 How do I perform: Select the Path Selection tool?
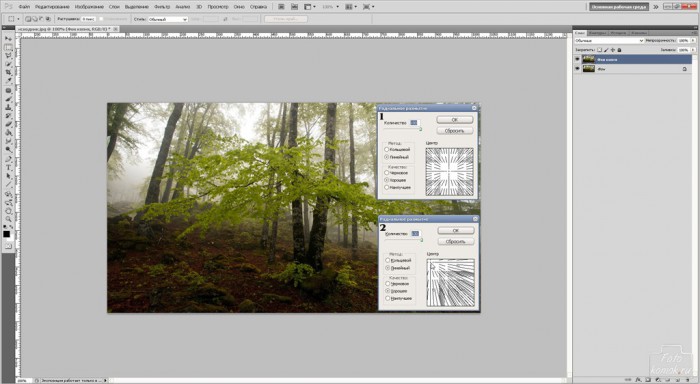coord(9,175)
